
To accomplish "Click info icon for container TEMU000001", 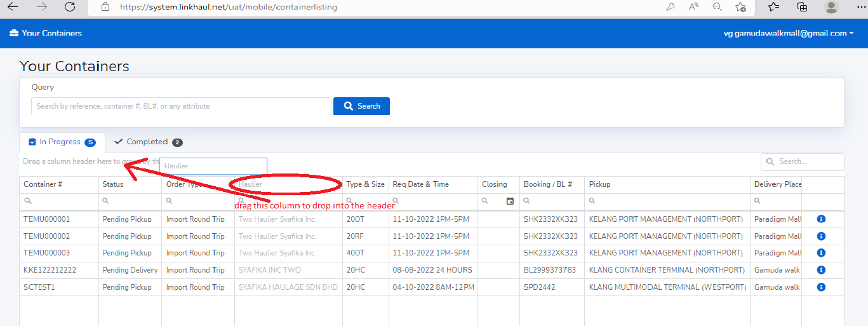I will point(820,219).
